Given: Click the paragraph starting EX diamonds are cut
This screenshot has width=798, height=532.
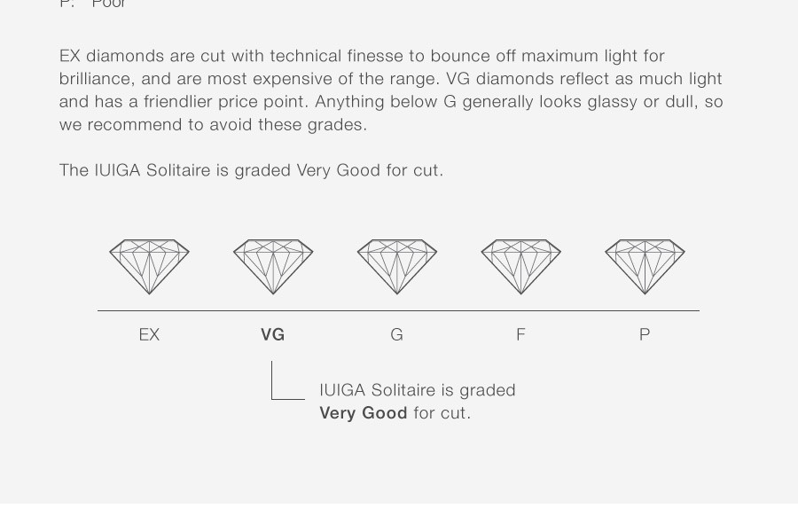Looking at the screenshot, I should tap(391, 90).
